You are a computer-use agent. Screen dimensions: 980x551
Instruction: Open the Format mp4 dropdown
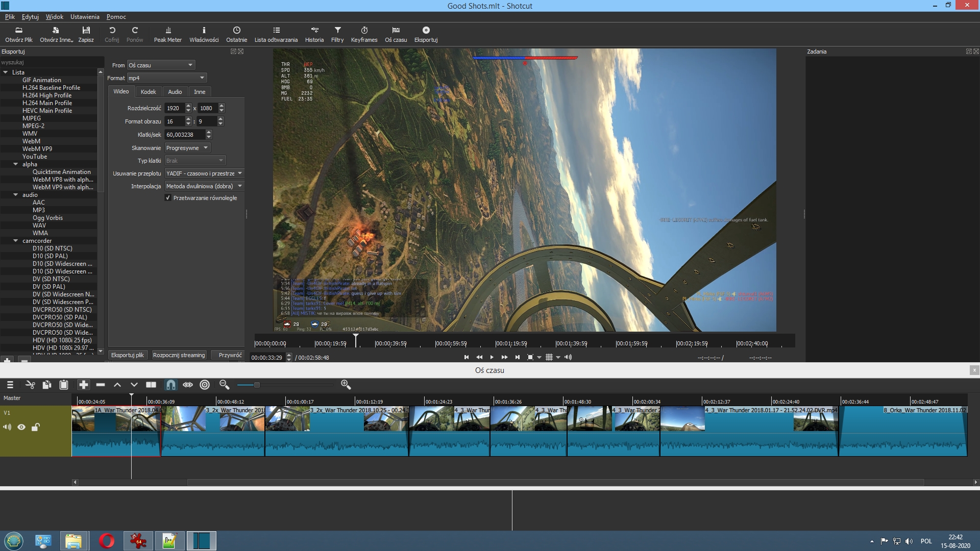(166, 78)
